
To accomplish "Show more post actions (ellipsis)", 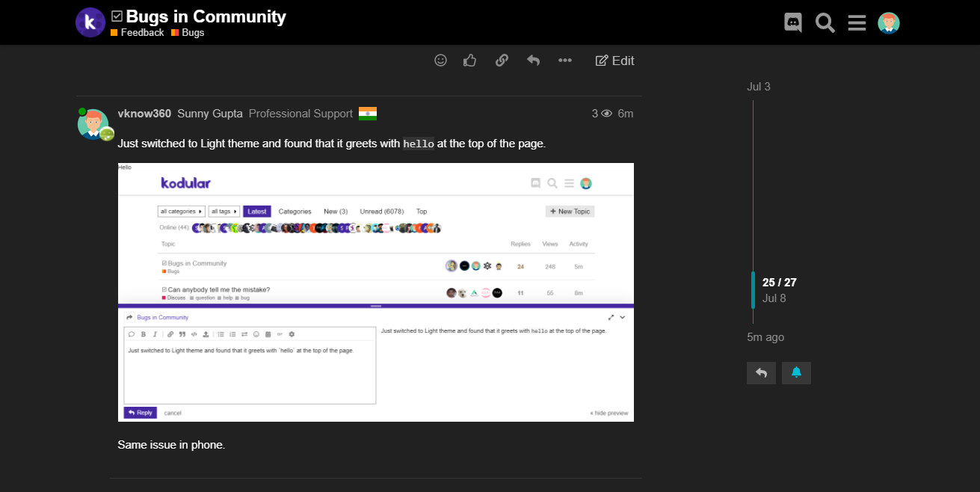I will 565,61.
